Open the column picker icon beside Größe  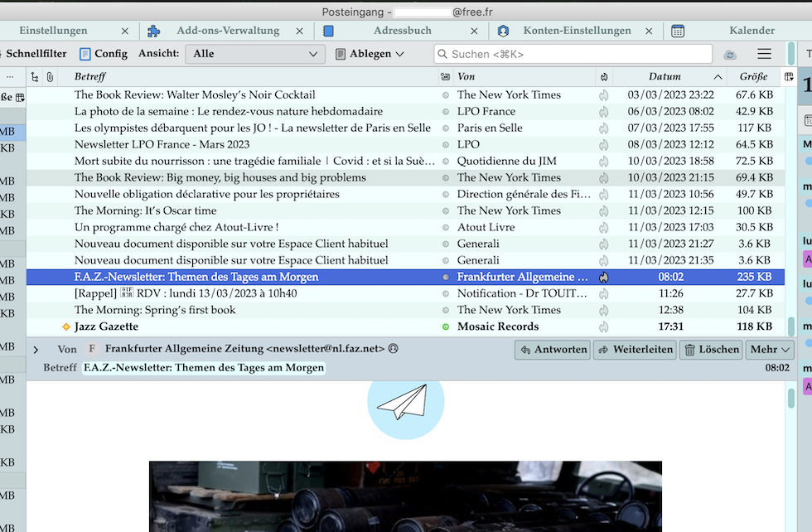coord(789,77)
